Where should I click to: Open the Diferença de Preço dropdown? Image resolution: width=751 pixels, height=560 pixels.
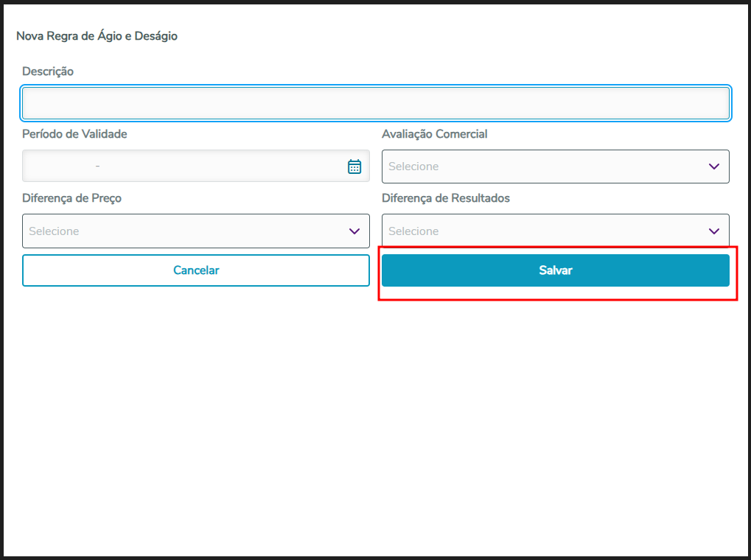[196, 231]
